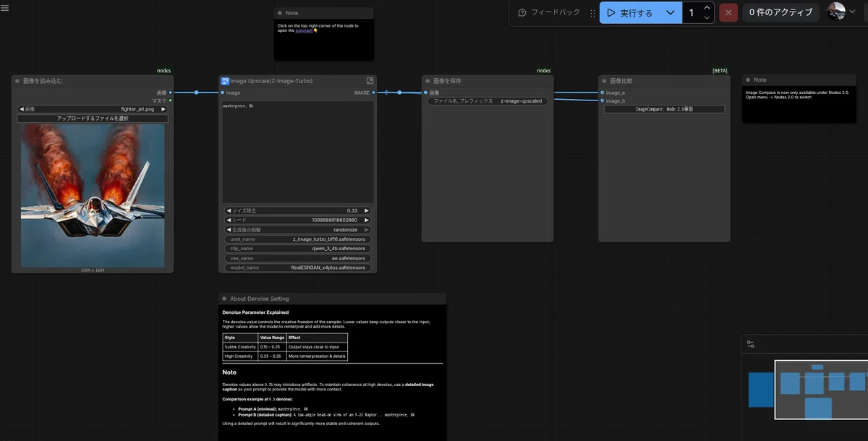Click the minimap viewport rectangle
Image resolution: width=868 pixels, height=441 pixels.
820,390
